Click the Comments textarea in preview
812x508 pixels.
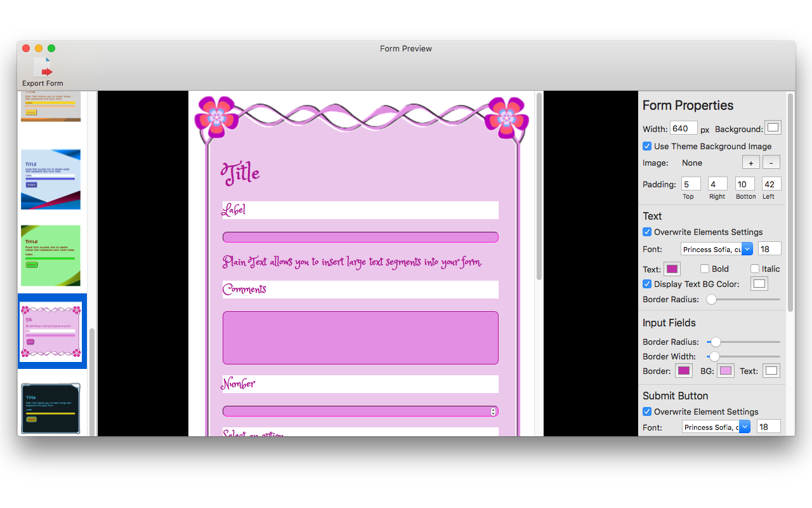[x=360, y=338]
